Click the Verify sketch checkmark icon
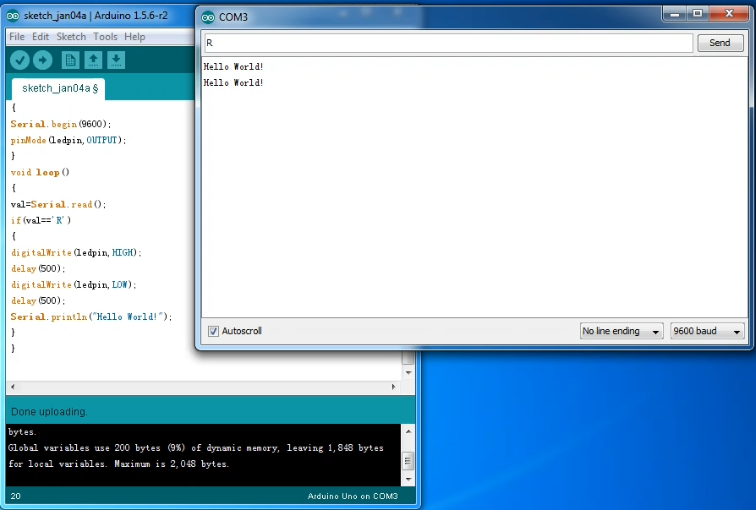756x510 pixels. pos(19,60)
